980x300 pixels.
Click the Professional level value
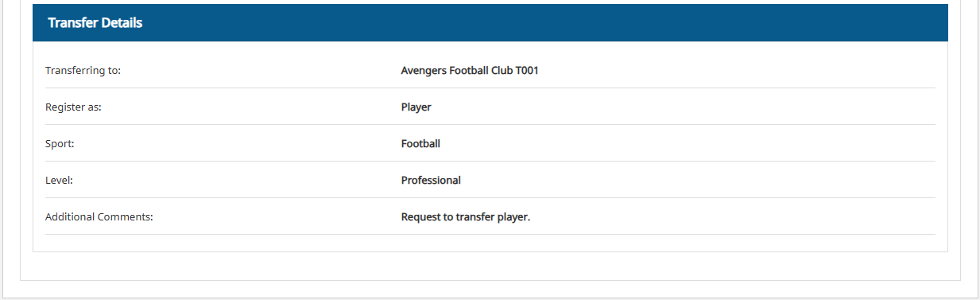click(431, 181)
